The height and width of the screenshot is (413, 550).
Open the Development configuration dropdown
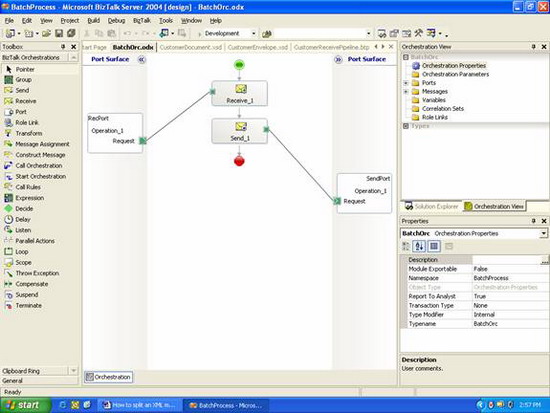coord(254,33)
